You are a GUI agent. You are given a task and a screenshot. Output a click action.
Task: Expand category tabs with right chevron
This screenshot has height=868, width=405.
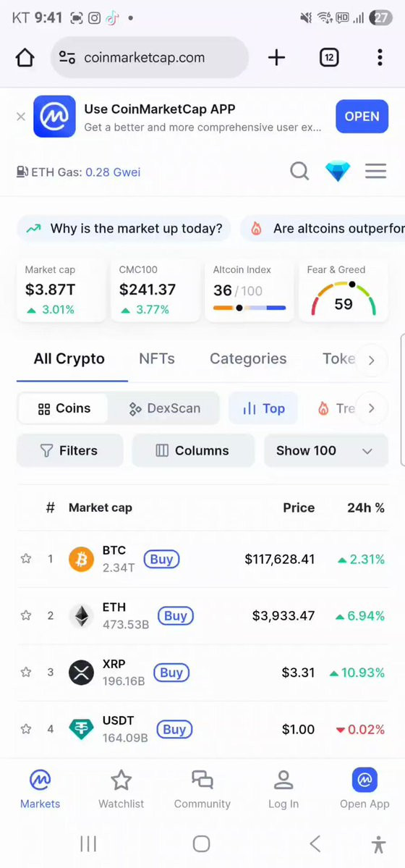coord(371,361)
